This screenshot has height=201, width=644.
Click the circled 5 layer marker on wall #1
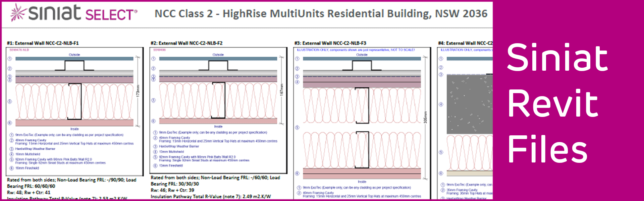(10, 102)
